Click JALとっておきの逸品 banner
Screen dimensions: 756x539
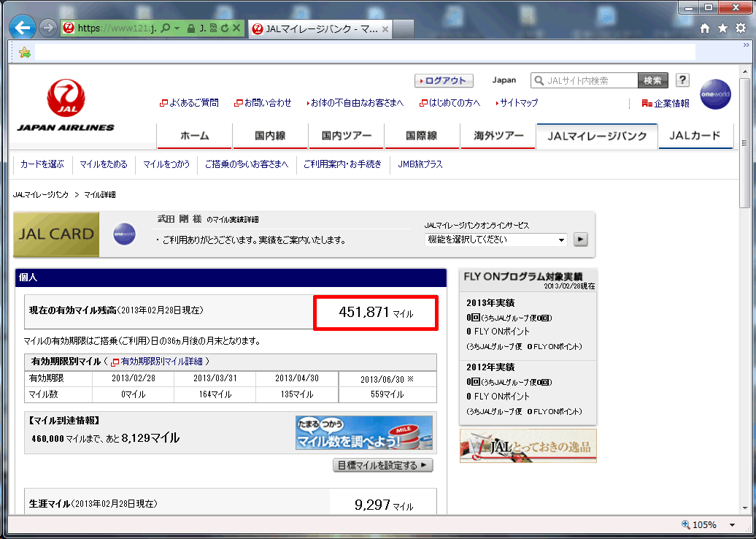(528, 446)
